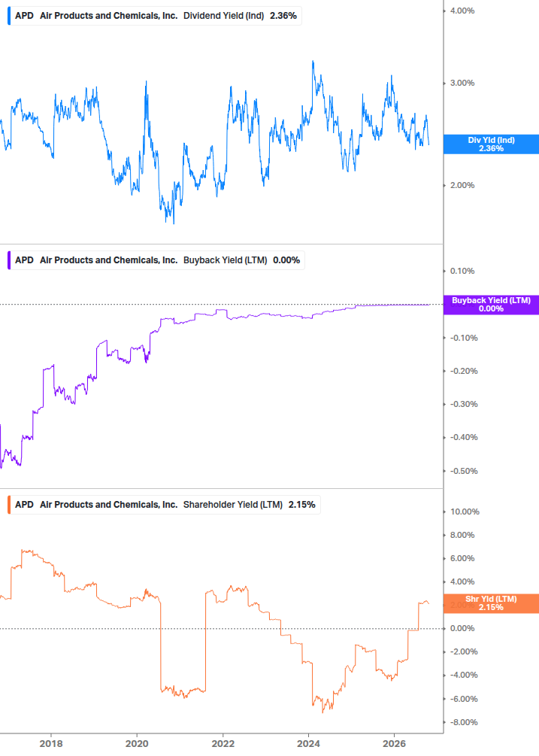Click the 8.00% label on the shareholder yield axis
The image size is (539, 756).
pyautogui.click(x=462, y=535)
